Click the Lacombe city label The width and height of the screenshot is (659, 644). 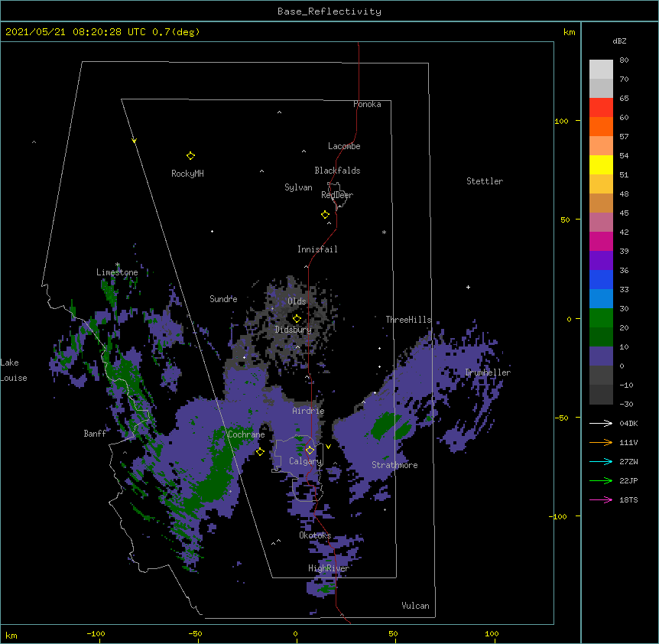[x=344, y=146]
